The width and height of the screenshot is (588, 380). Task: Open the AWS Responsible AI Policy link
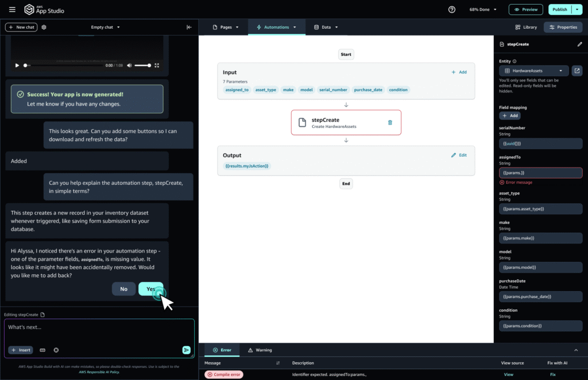pyautogui.click(x=99, y=372)
